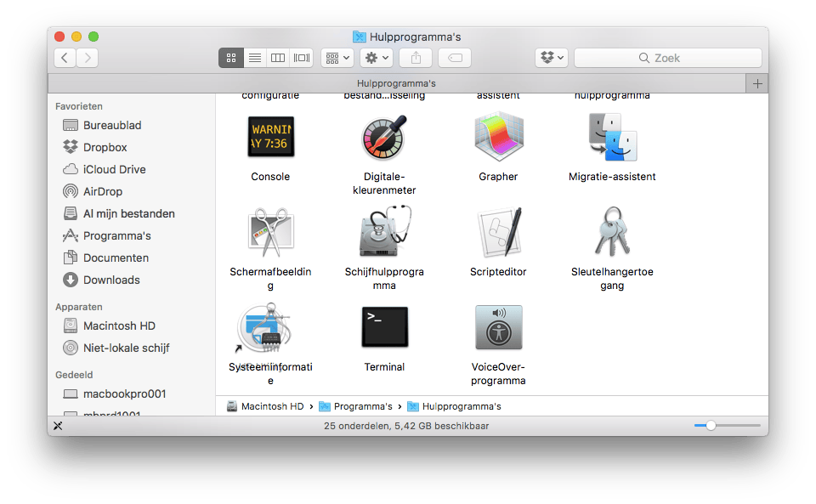Click the Apparaten sidebar heading

coord(79,307)
